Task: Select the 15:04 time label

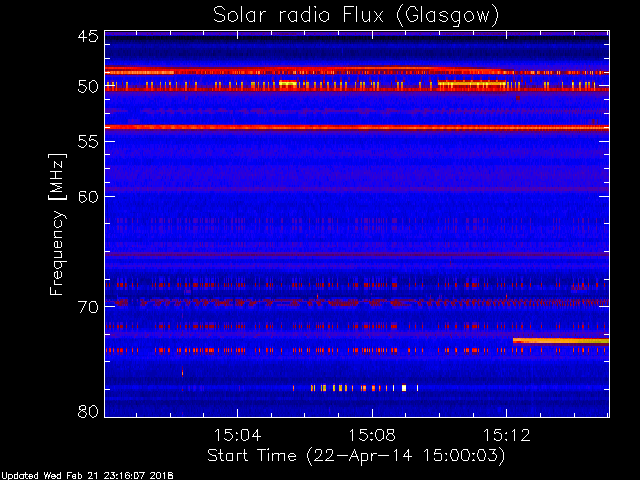Action: click(x=237, y=435)
